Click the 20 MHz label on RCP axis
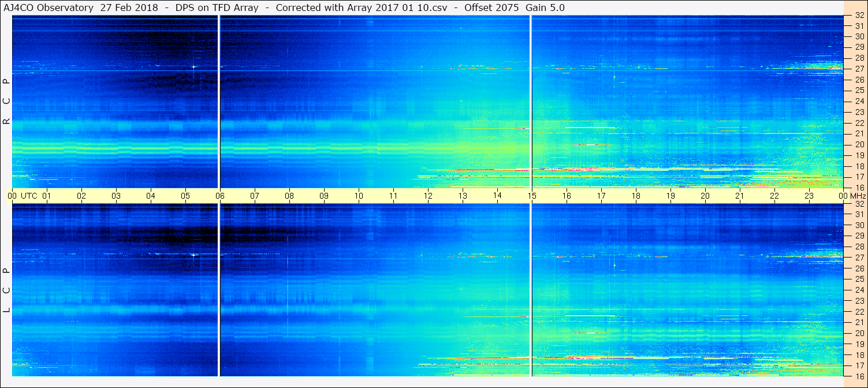The width and height of the screenshot is (868, 388). pyautogui.click(x=859, y=144)
